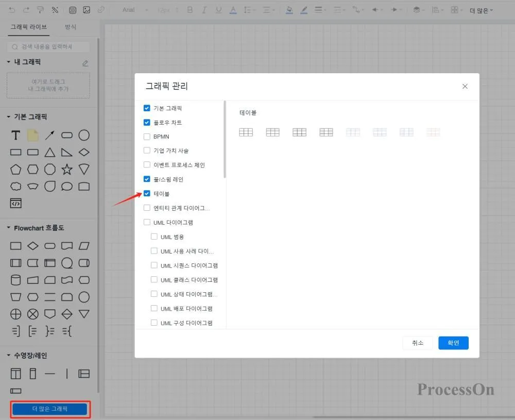Enable the UML 시퀀스 다이어그램 checkbox
Viewport: 515px width, 420px height.
pyautogui.click(x=154, y=265)
